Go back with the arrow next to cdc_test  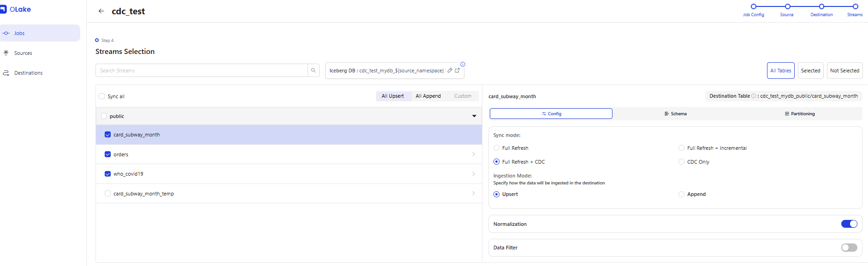(x=101, y=11)
